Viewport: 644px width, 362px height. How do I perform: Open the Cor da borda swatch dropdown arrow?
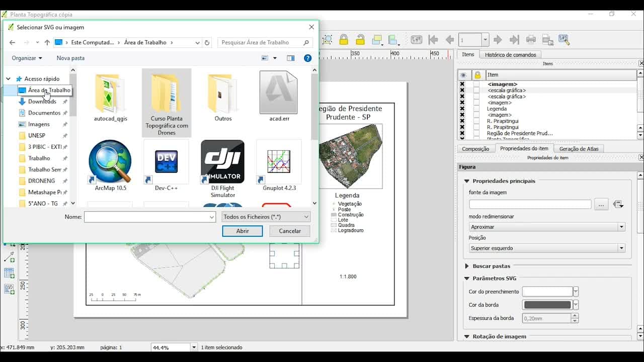point(576,305)
